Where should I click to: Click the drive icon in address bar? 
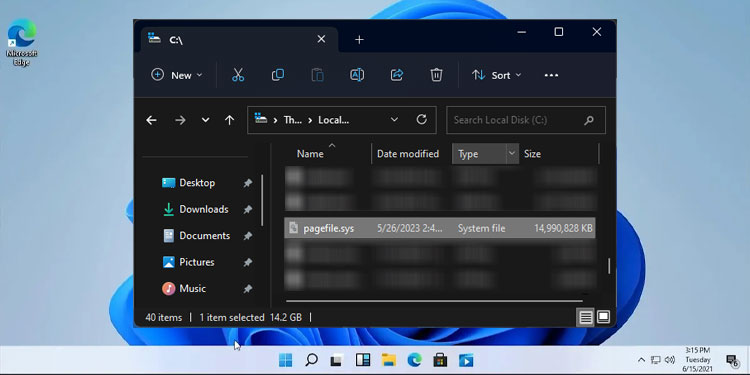pos(261,119)
